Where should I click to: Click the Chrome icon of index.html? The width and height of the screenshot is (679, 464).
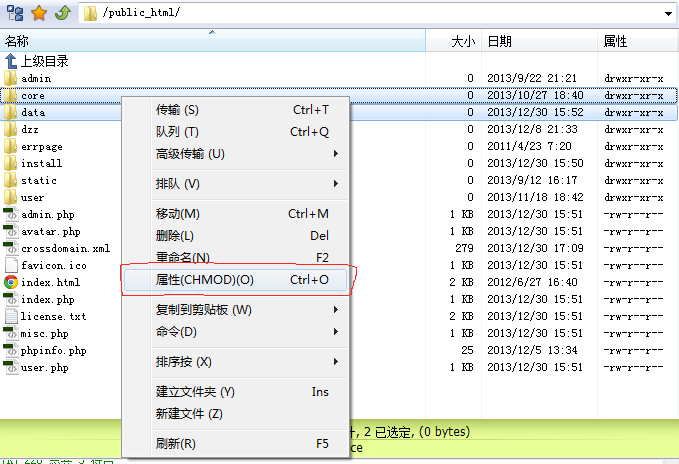11,282
